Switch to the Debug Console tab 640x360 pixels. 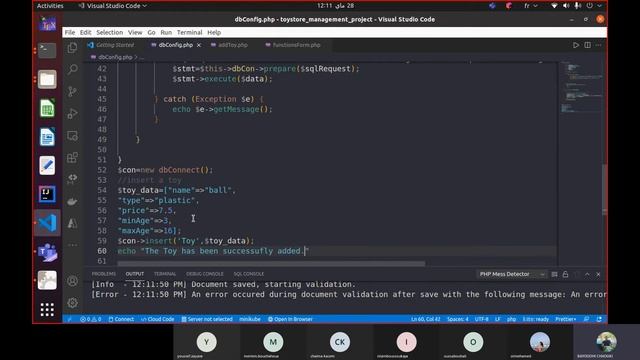[204, 274]
